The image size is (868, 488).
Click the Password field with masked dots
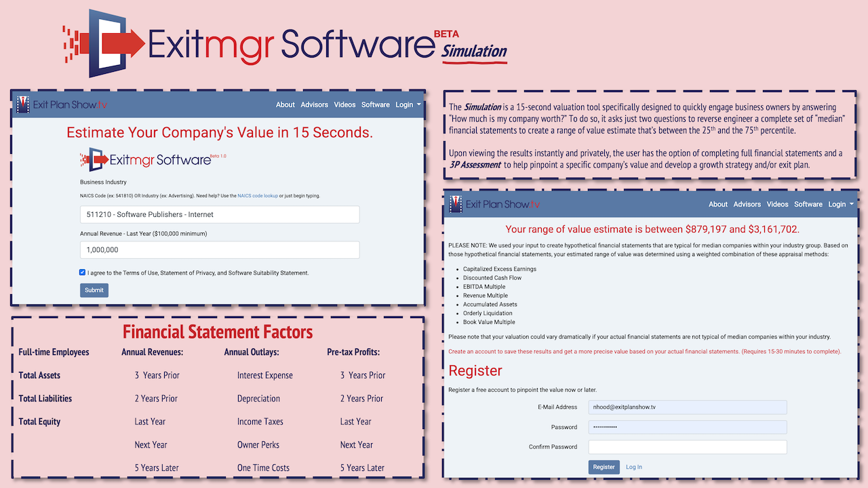[x=688, y=427]
